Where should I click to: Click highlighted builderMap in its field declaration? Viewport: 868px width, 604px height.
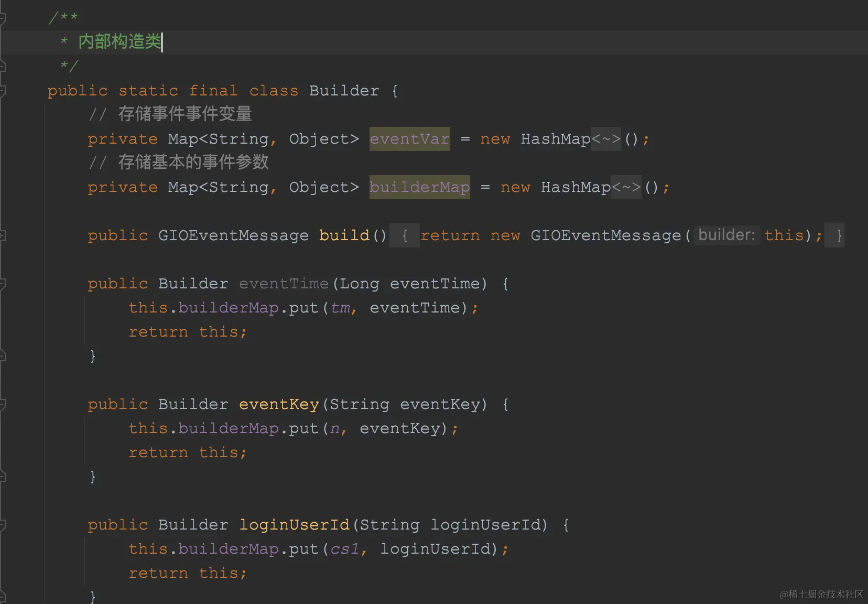419,187
